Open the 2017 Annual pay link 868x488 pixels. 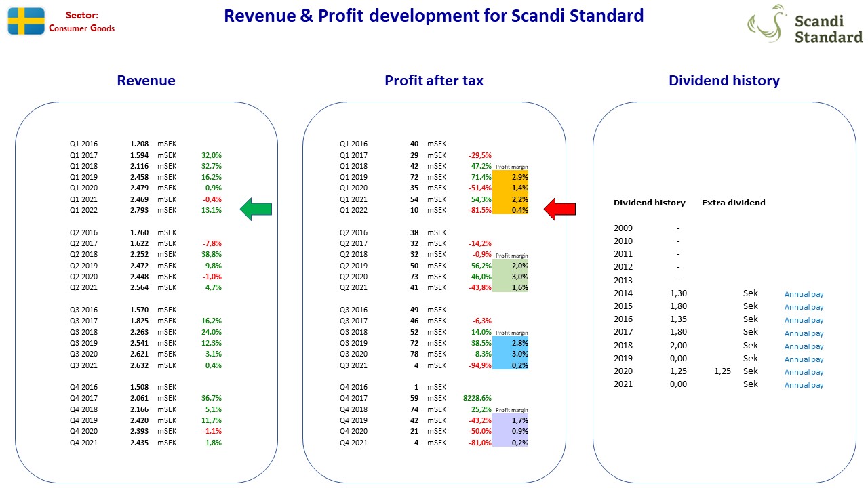pyautogui.click(x=804, y=333)
